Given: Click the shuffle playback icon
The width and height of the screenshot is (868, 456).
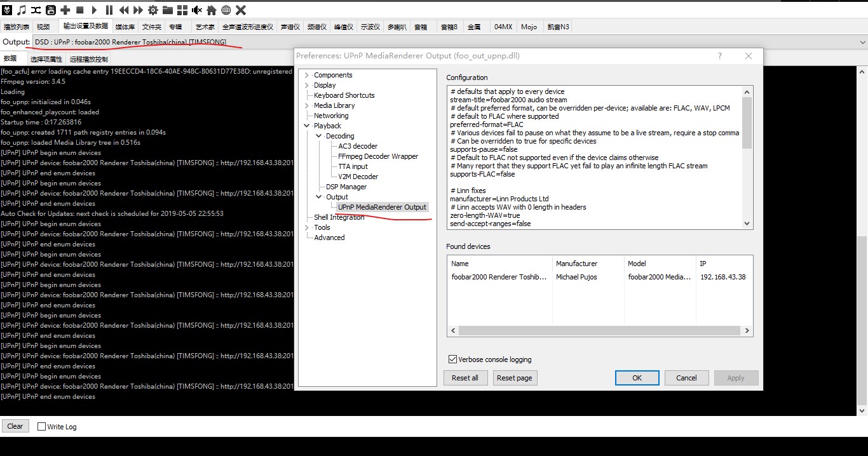Looking at the screenshot, I should point(36,10).
